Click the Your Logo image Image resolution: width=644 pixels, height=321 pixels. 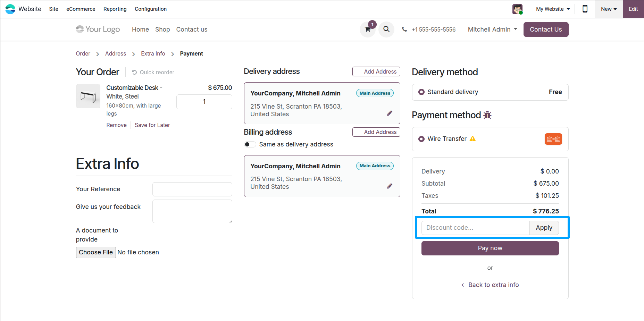pos(98,29)
